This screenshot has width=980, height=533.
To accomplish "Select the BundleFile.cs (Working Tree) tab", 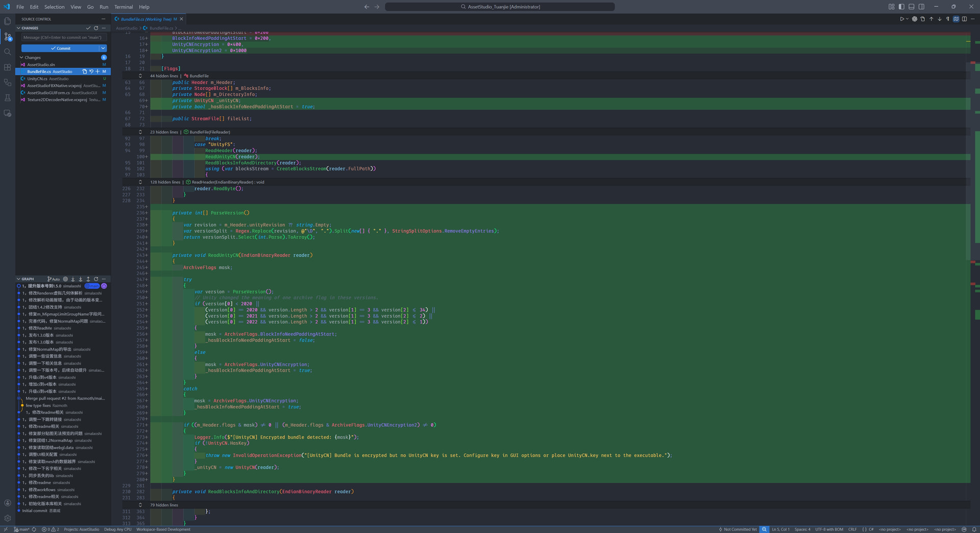I will pyautogui.click(x=146, y=19).
